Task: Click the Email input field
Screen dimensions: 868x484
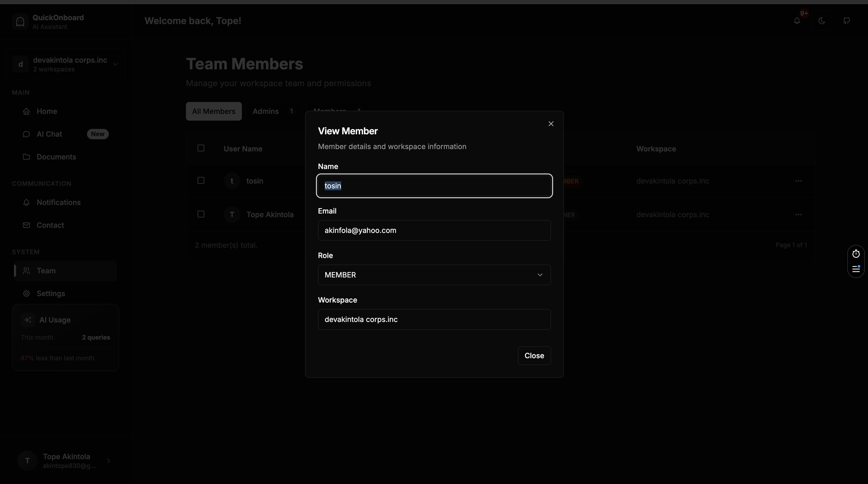Action: [434, 230]
